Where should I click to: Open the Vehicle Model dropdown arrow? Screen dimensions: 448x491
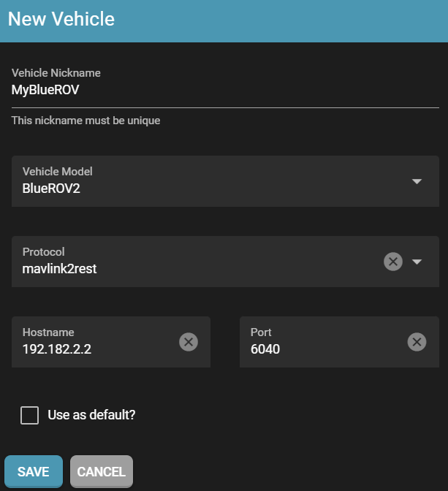point(417,181)
